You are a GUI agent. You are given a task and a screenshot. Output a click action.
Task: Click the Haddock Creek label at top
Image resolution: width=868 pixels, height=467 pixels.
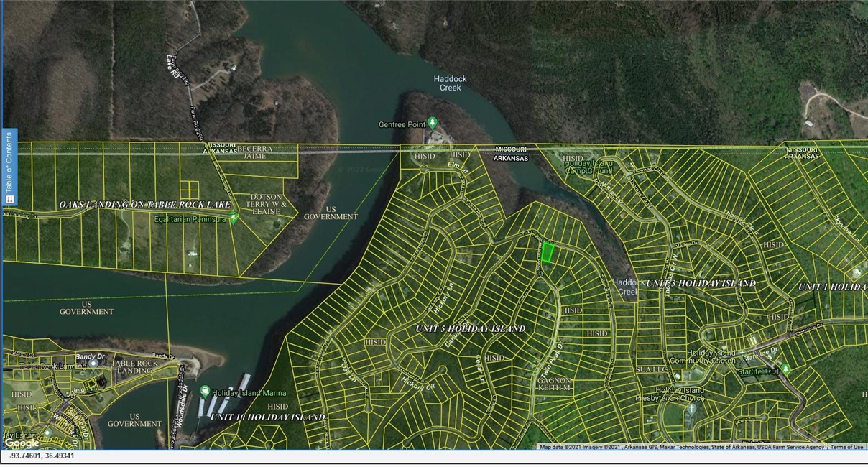coord(450,83)
